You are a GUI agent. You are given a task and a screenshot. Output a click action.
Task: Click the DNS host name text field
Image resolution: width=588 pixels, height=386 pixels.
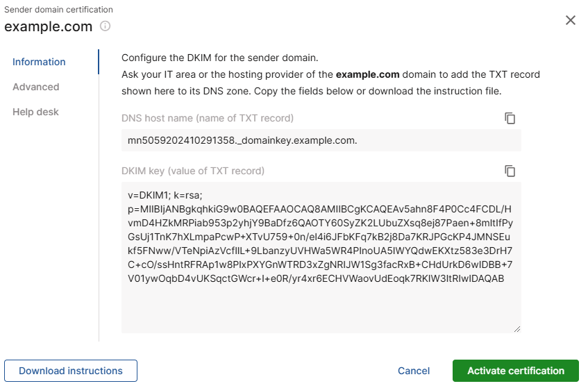coord(321,140)
